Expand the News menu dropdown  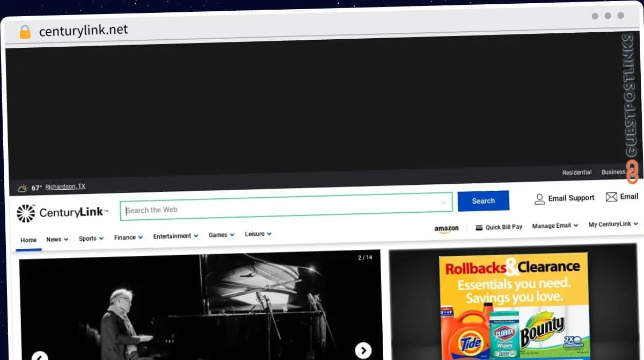point(57,240)
